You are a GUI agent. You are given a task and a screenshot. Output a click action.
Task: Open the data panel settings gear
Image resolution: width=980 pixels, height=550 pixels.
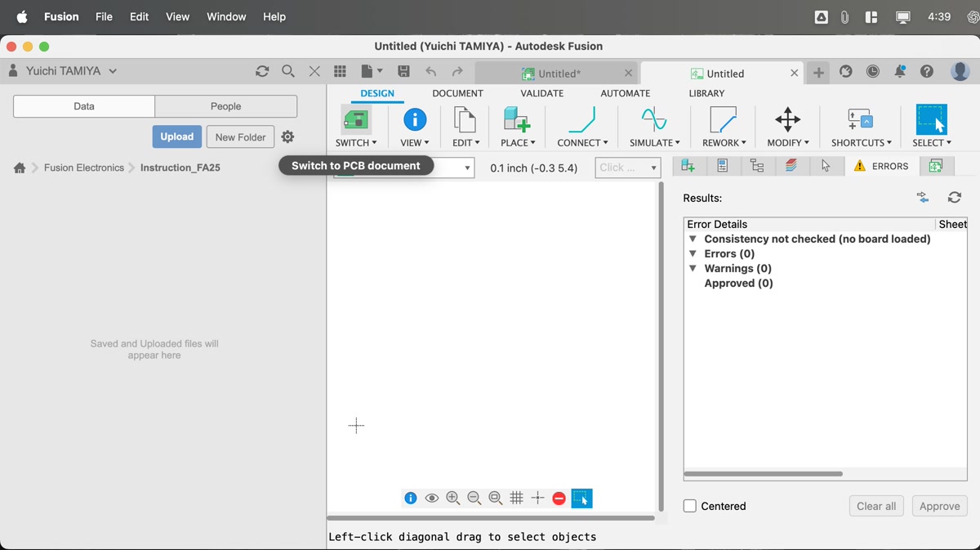point(287,137)
